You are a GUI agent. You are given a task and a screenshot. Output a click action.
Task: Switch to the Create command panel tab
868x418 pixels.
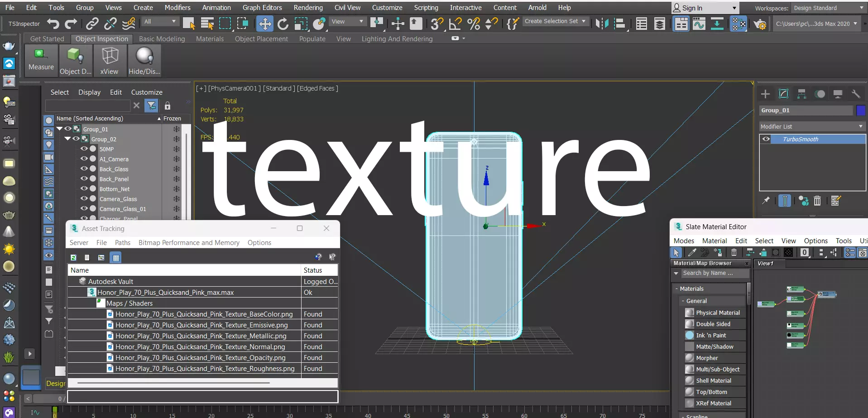coord(766,94)
